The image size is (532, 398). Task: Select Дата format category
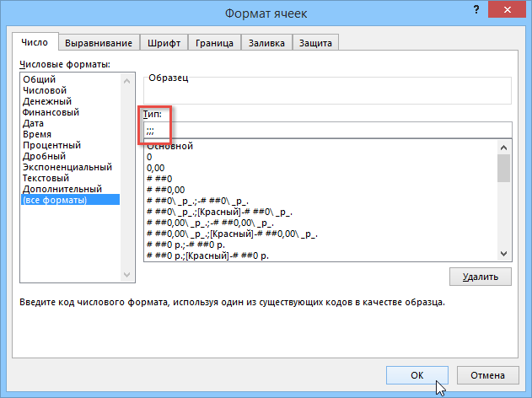[x=71, y=123]
